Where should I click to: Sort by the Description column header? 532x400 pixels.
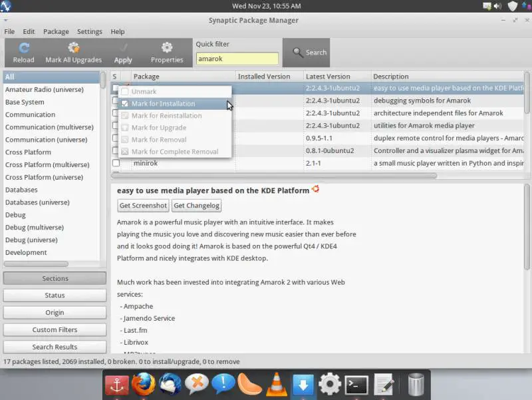click(x=447, y=77)
